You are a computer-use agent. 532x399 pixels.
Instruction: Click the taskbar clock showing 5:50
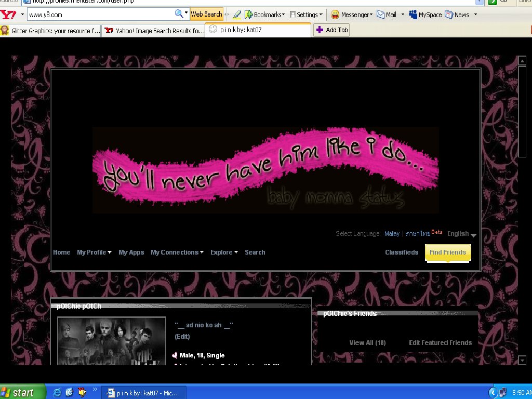(522, 393)
